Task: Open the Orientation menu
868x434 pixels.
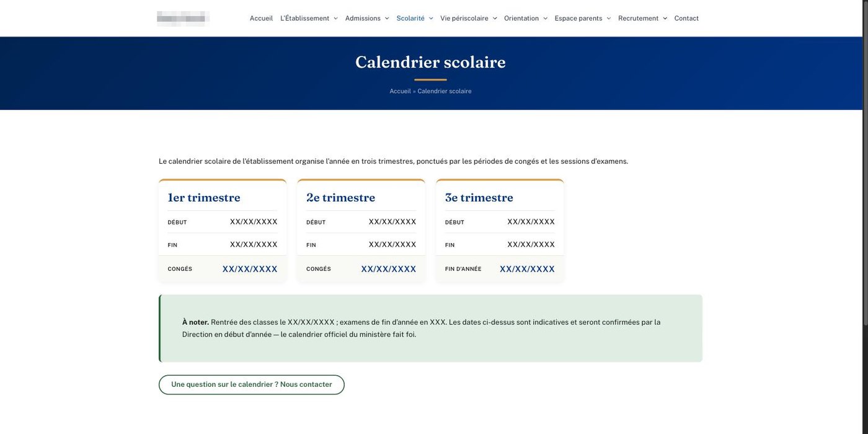Action: (x=521, y=19)
